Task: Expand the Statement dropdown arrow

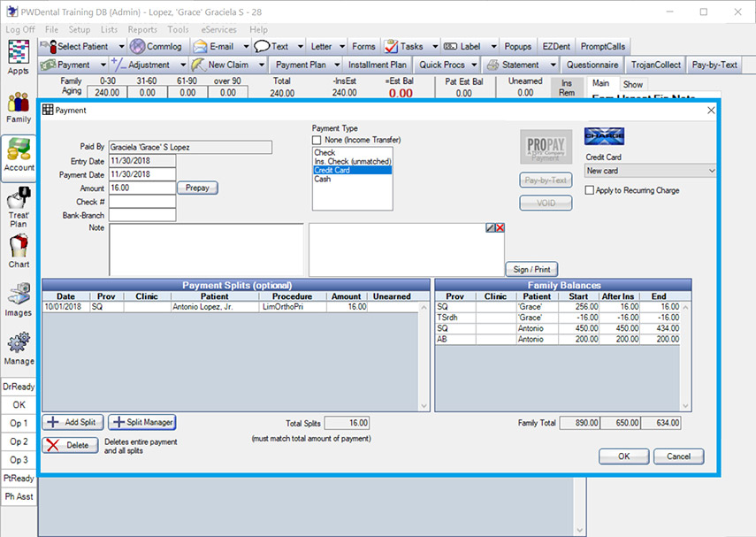Action: [x=554, y=65]
